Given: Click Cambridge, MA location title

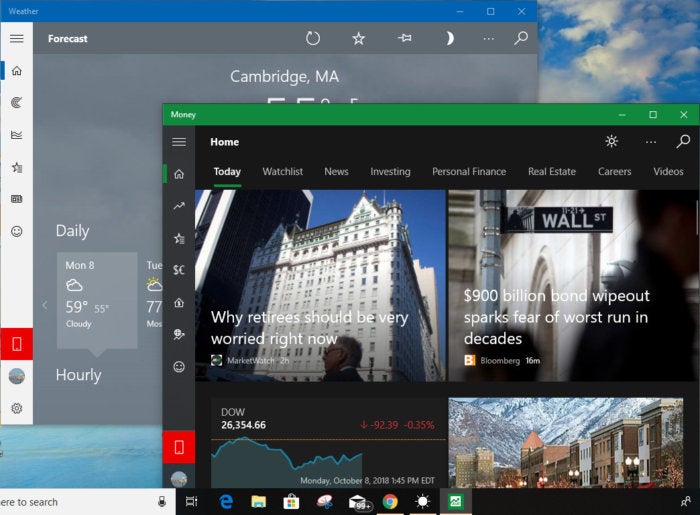Looking at the screenshot, I should click(x=284, y=77).
